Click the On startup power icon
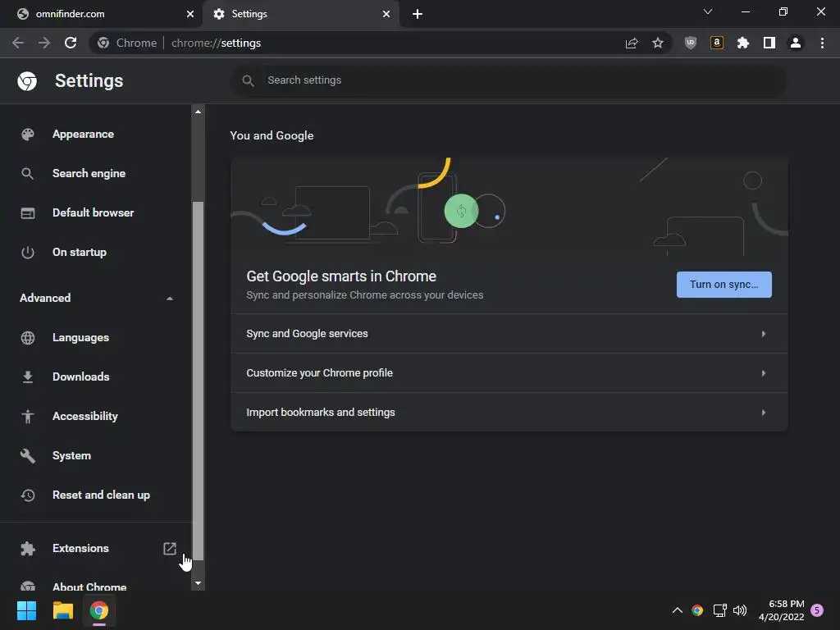Viewport: 840px width, 630px height. tap(27, 253)
